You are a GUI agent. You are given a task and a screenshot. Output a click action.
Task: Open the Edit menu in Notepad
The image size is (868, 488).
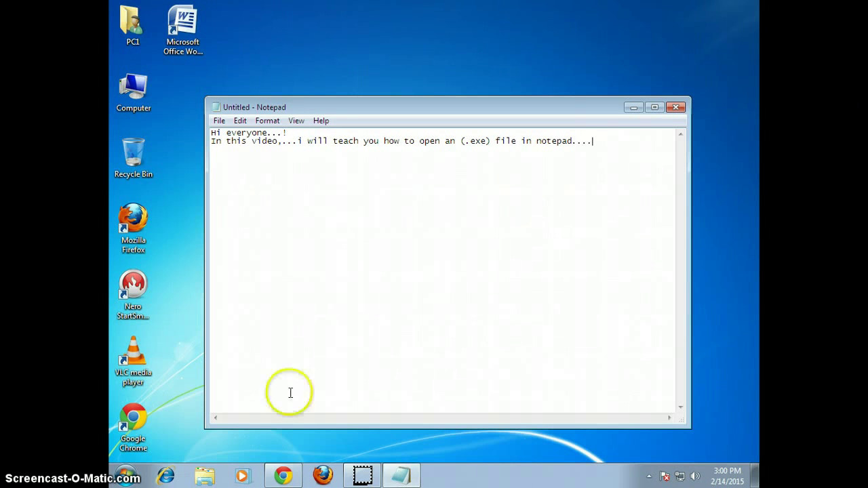240,121
